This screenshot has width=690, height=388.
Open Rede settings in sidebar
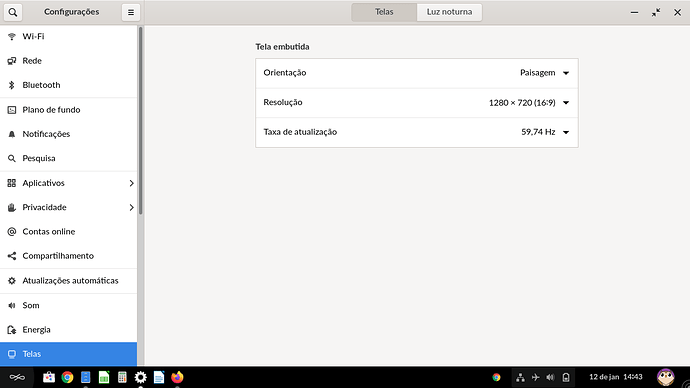coord(69,61)
